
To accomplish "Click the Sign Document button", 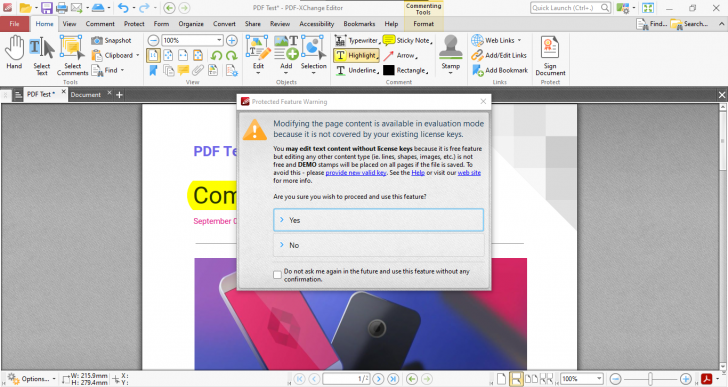I will pos(550,56).
